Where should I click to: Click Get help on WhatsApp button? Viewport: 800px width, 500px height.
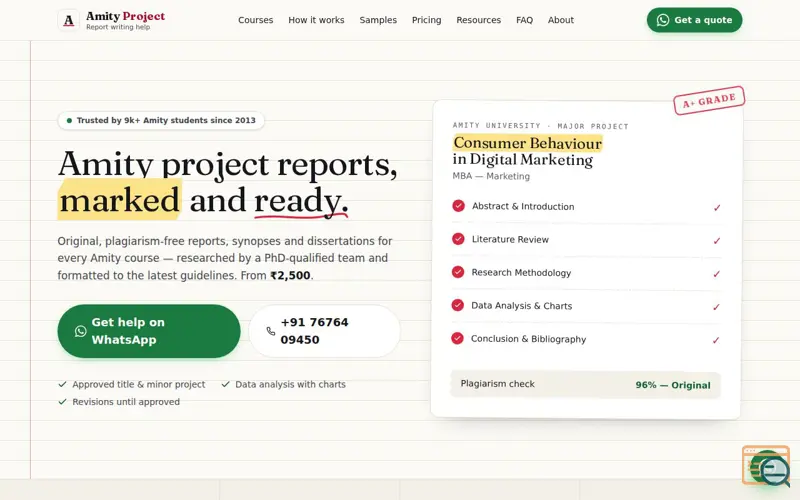[149, 331]
